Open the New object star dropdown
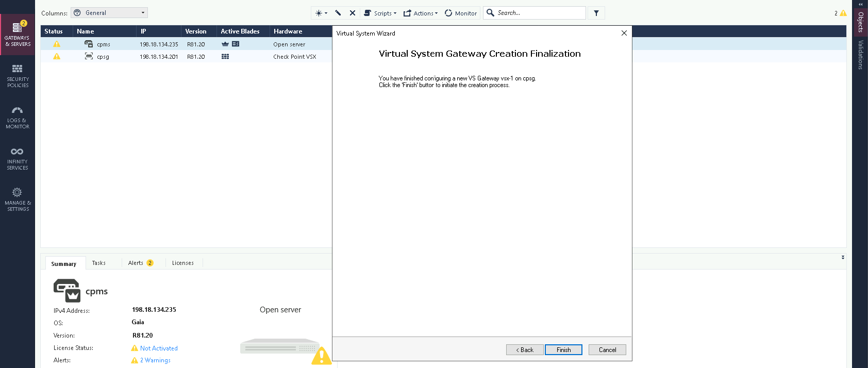The height and width of the screenshot is (368, 868). 321,13
